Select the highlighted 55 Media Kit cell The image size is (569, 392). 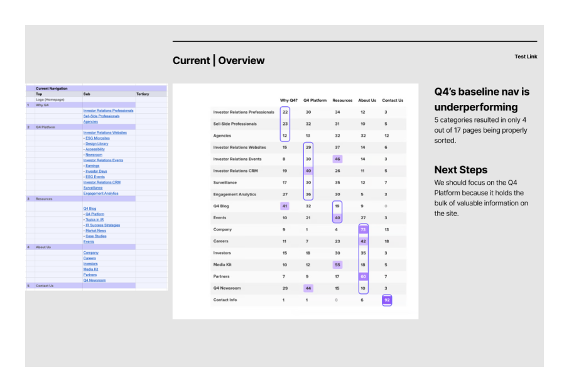coord(337,265)
